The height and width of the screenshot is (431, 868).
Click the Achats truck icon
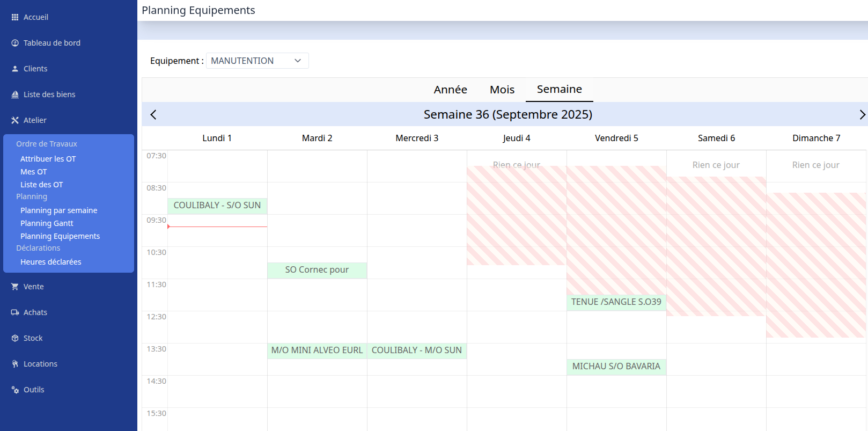pos(15,312)
